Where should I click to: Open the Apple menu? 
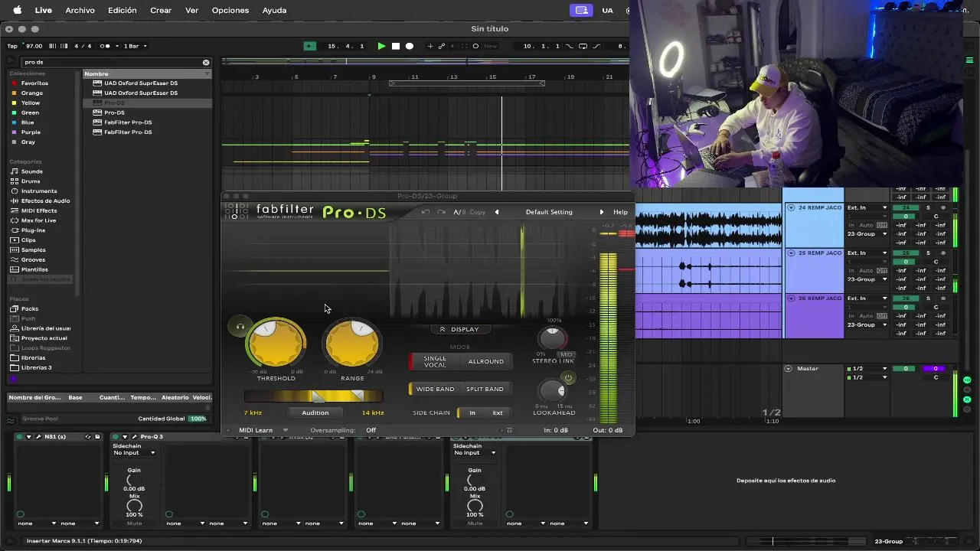click(x=17, y=10)
